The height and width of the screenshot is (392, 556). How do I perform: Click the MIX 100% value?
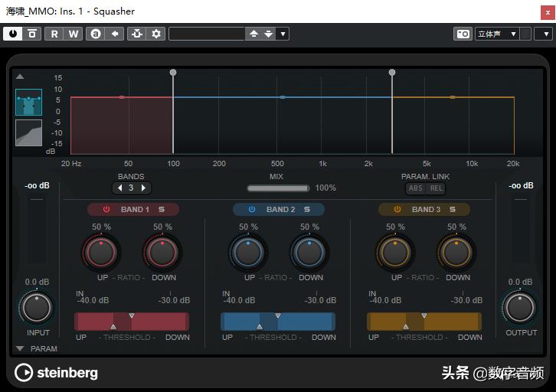coord(325,188)
